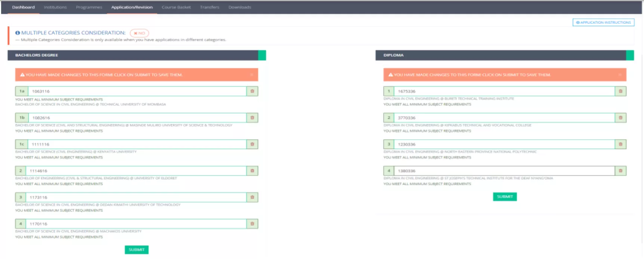This screenshot has height=259, width=644.
Task: Click trash icon beside Diploma code 1380336
Action: click(620, 171)
